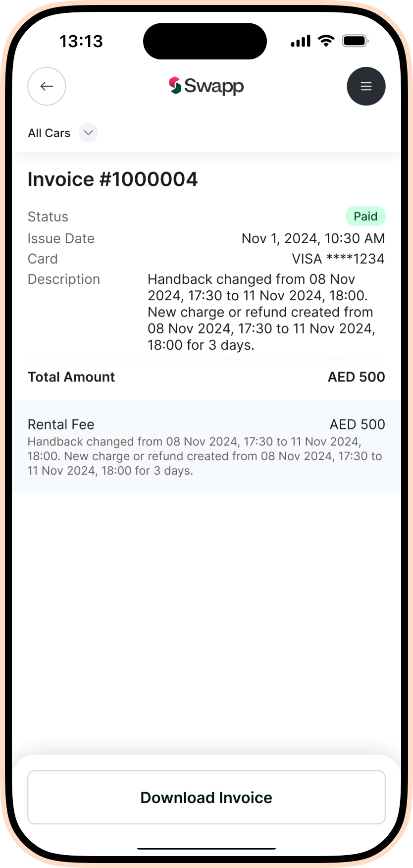Image resolution: width=413 pixels, height=868 pixels.
Task: Expand the All Cars chevron
Action: [x=88, y=133]
